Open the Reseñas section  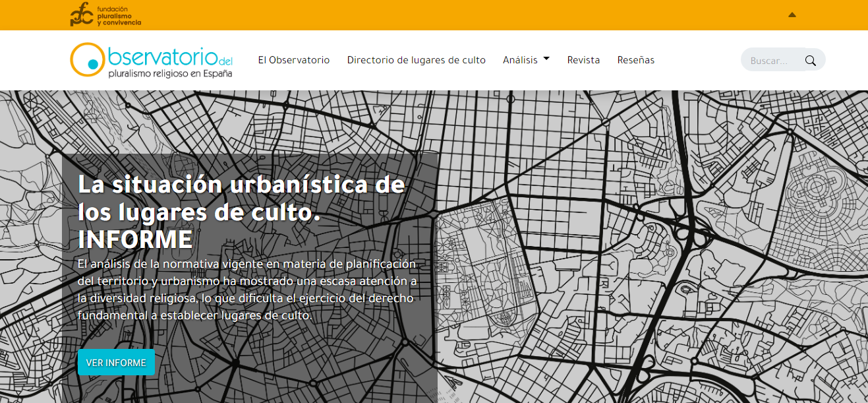coord(636,60)
